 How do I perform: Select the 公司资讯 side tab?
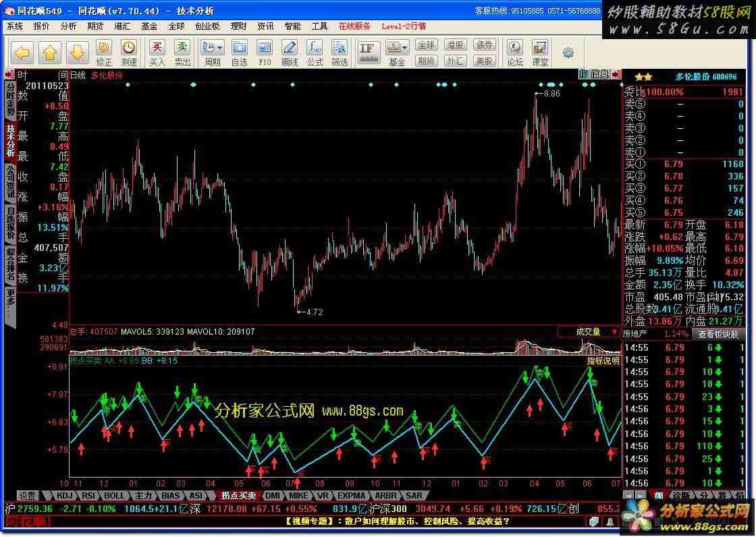point(10,181)
